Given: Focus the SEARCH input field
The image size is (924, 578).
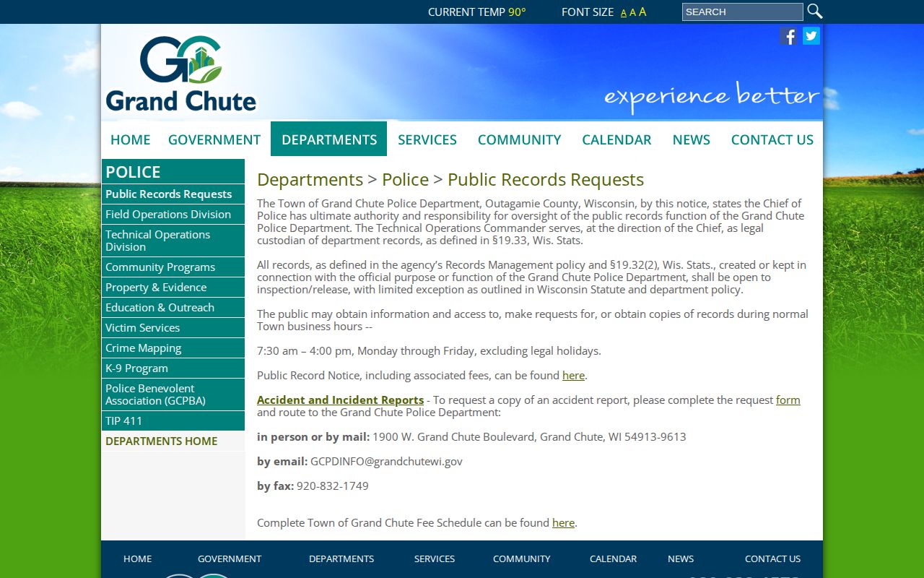Looking at the screenshot, I should (742, 12).
